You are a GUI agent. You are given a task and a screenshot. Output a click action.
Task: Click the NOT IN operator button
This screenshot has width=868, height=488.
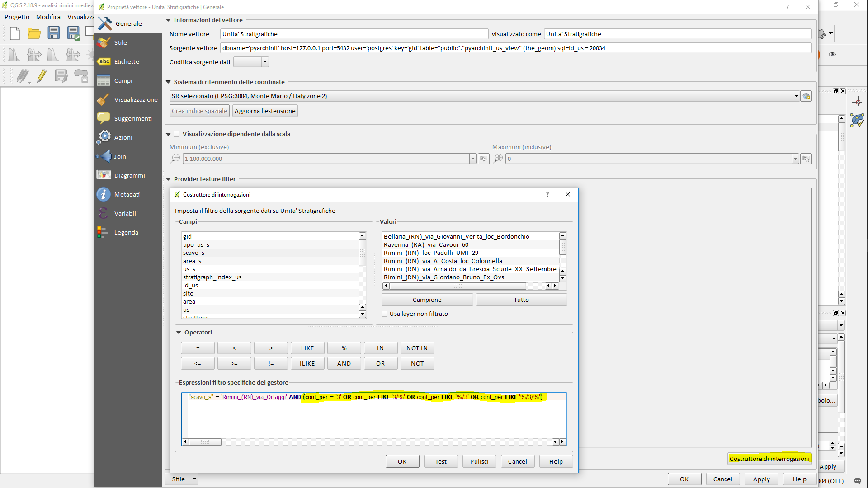pos(417,348)
